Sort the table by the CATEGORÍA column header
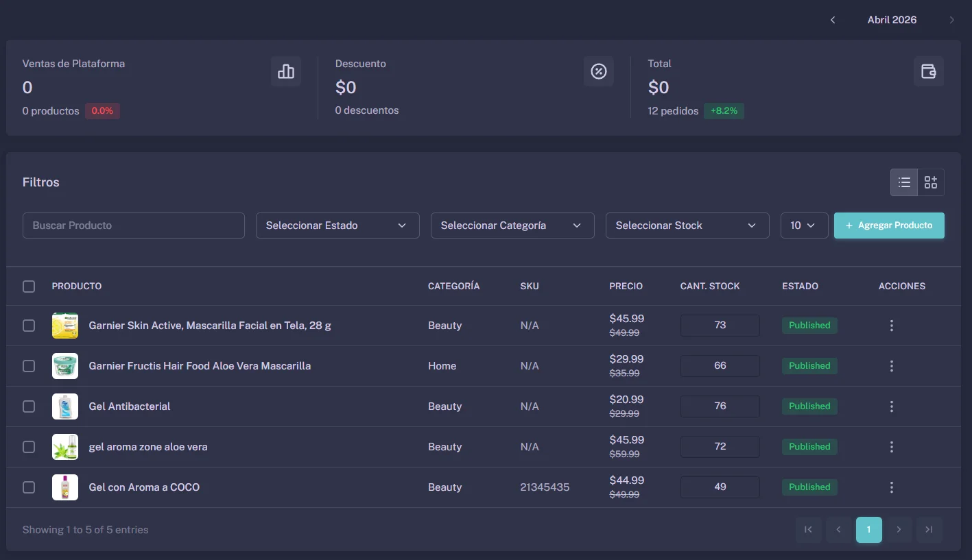 tap(454, 287)
